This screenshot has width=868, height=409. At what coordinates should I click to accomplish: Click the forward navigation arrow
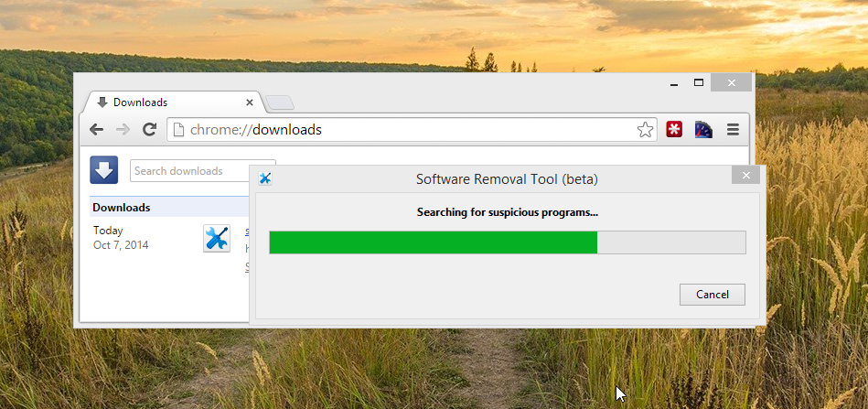click(123, 129)
